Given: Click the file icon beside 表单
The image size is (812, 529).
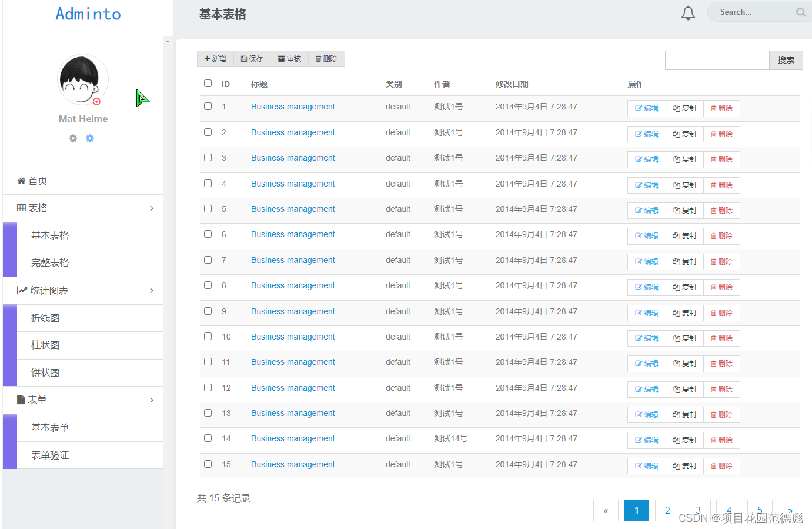Looking at the screenshot, I should pyautogui.click(x=21, y=400).
